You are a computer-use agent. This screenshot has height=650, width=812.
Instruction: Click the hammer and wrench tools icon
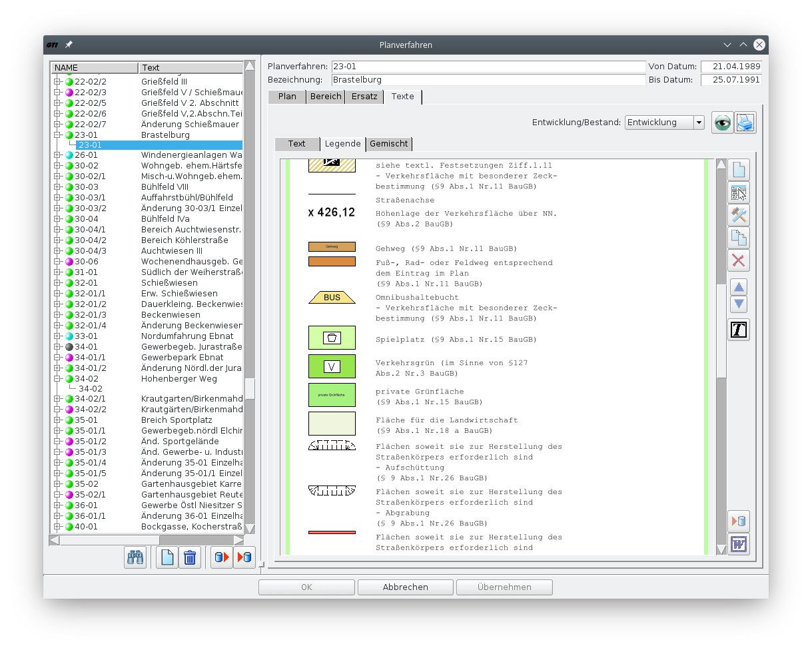[738, 215]
